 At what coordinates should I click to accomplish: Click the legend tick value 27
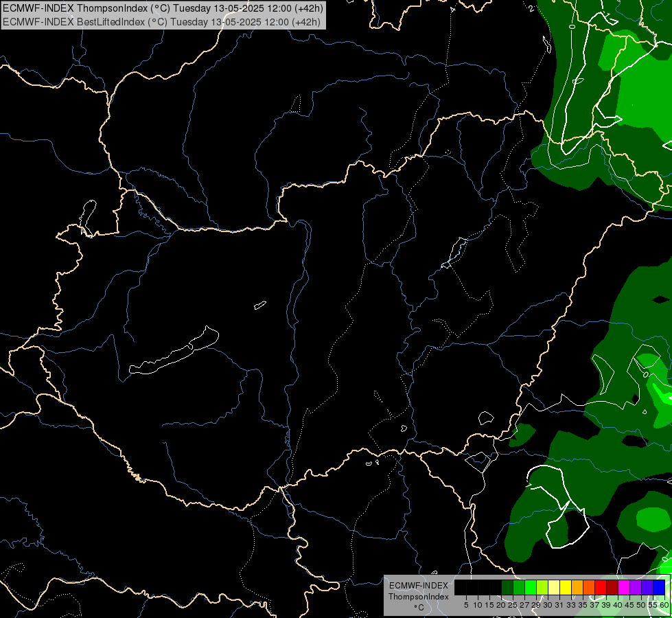(x=524, y=605)
